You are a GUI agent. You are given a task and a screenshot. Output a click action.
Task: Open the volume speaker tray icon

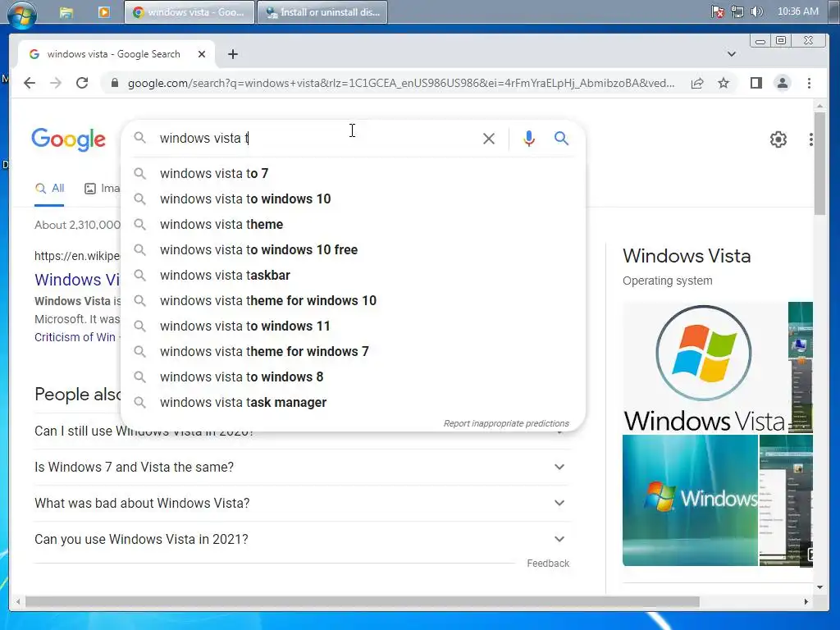tap(756, 11)
